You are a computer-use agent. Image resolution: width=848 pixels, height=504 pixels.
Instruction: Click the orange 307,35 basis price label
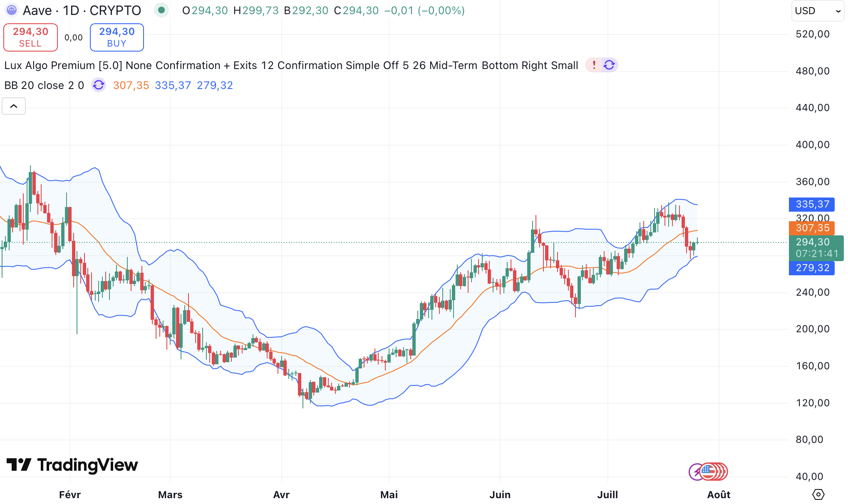click(x=811, y=228)
